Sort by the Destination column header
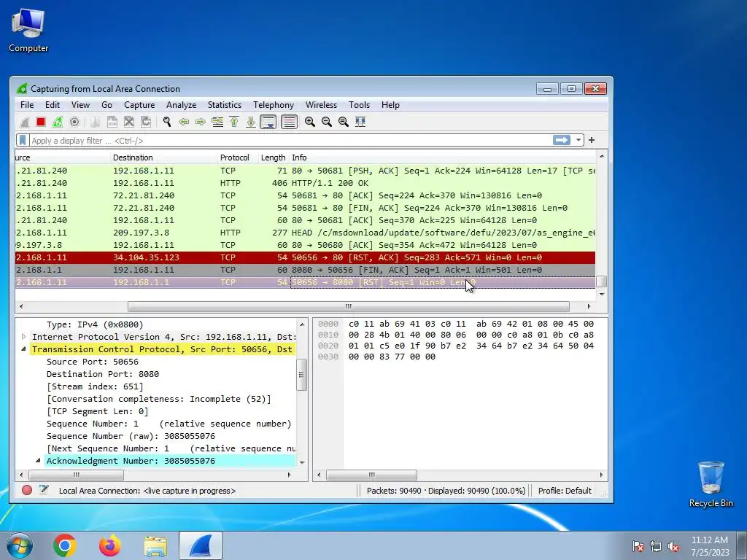 click(x=163, y=157)
